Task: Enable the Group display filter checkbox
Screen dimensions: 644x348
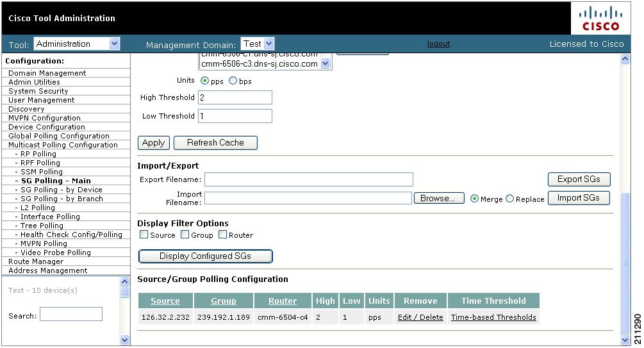Action: point(185,235)
